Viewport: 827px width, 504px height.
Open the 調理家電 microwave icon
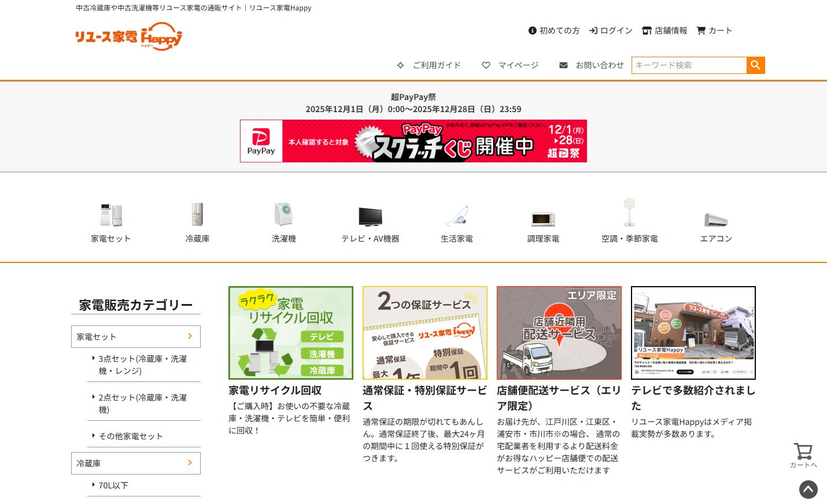542,217
